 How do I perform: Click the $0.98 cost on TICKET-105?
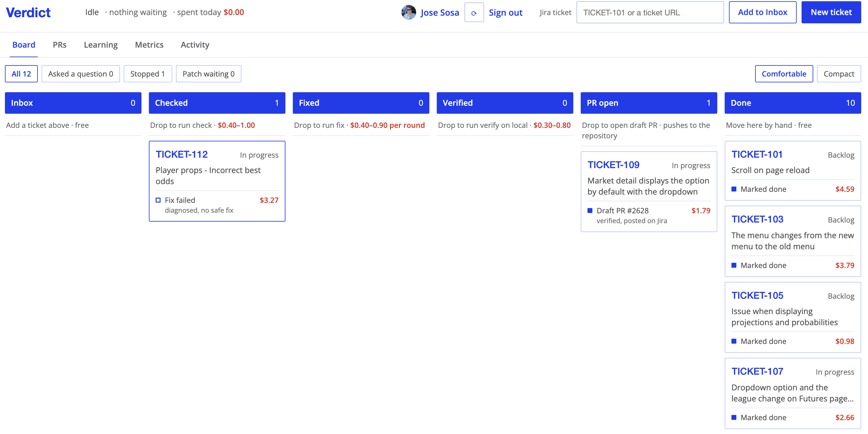coord(844,341)
